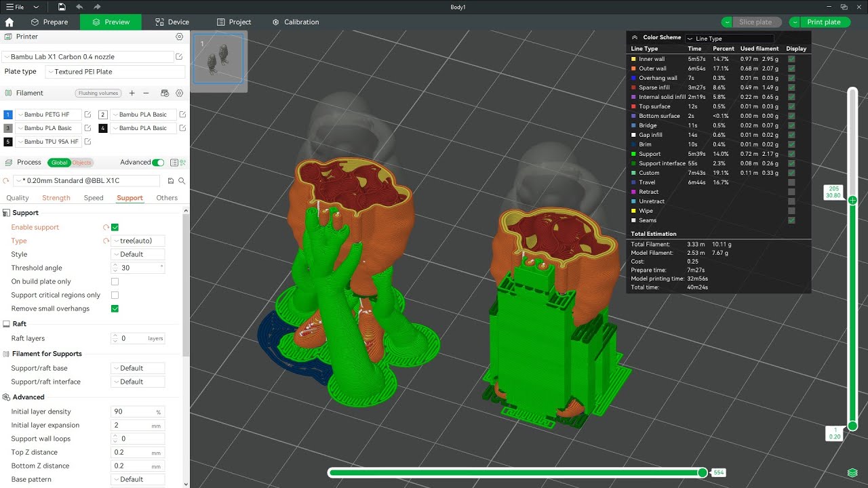Image resolution: width=868 pixels, height=488 pixels.
Task: Reset process preset with orange arrow icon
Action: coord(7,181)
